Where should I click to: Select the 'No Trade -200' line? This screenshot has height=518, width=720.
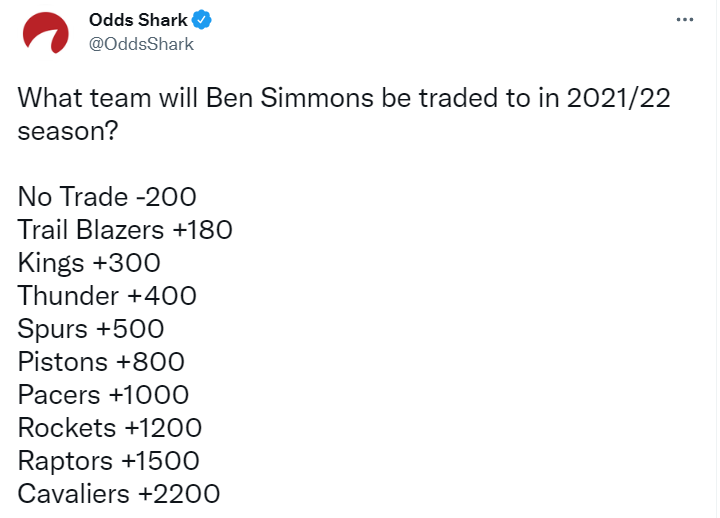(107, 197)
